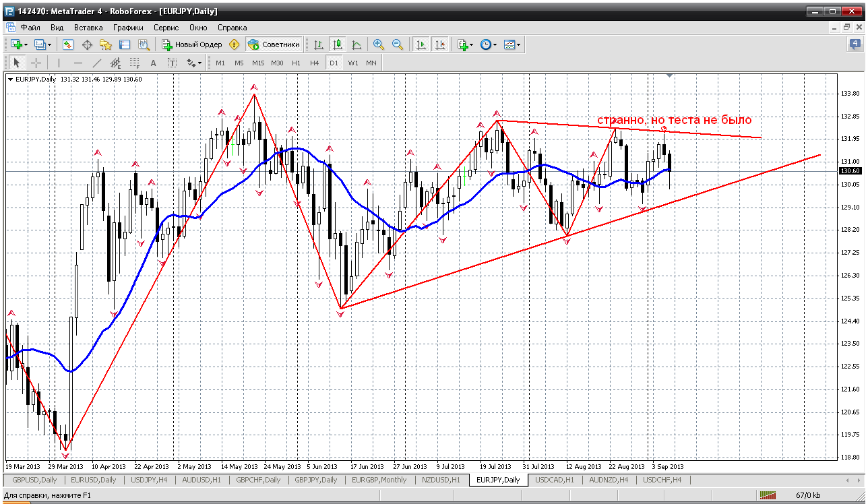The image size is (868, 504).
Task: Toggle chart shift from right edge
Action: 440,44
